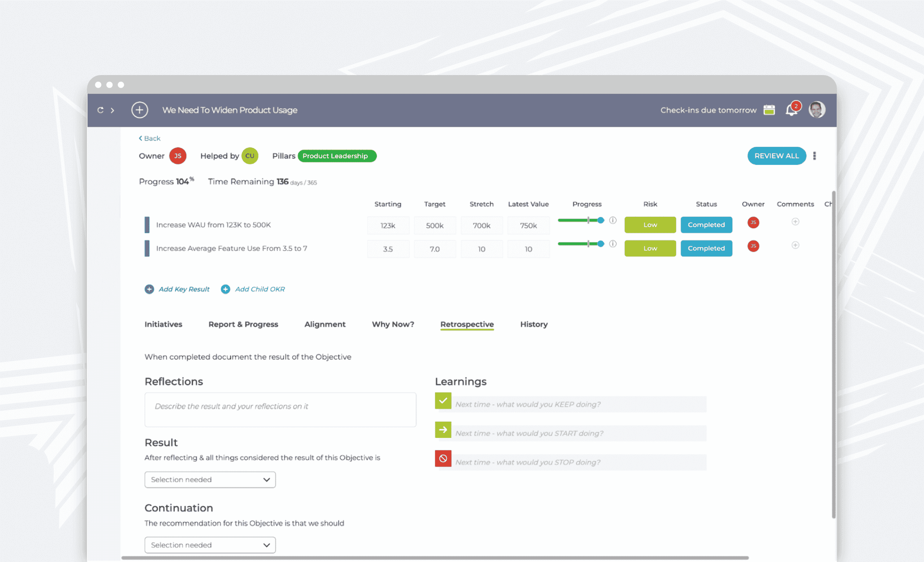Image resolution: width=924 pixels, height=562 pixels.
Task: Click Low risk selector for WAU row
Action: pyautogui.click(x=650, y=225)
